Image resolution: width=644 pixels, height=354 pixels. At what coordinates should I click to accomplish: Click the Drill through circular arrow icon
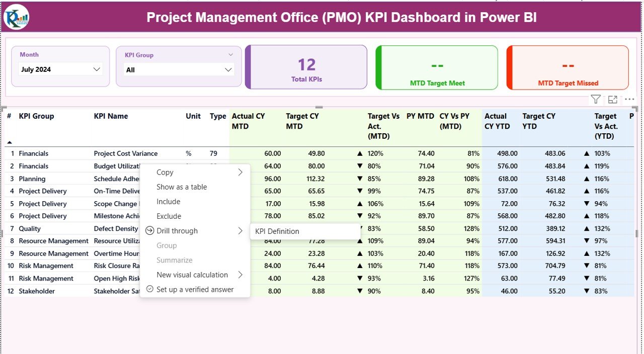[149, 230]
